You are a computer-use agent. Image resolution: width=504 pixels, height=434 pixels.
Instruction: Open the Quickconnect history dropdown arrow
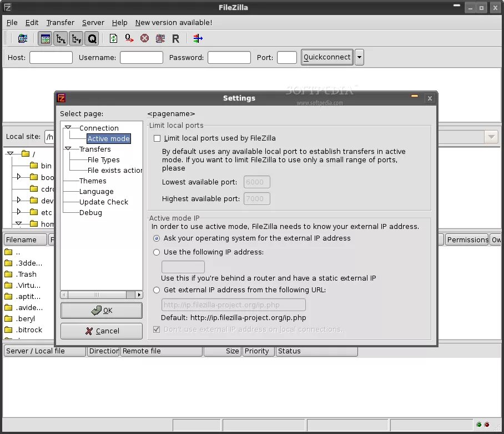tap(359, 57)
